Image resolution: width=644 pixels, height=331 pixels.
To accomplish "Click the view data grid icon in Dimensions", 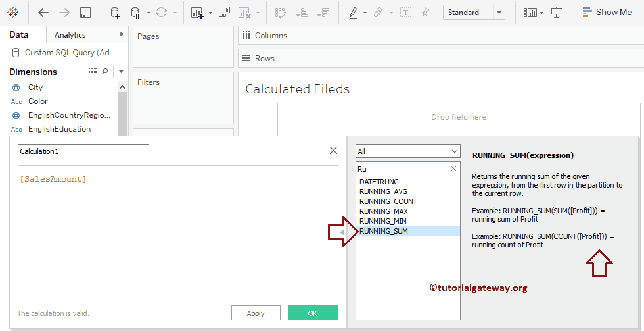I will coord(93,72).
